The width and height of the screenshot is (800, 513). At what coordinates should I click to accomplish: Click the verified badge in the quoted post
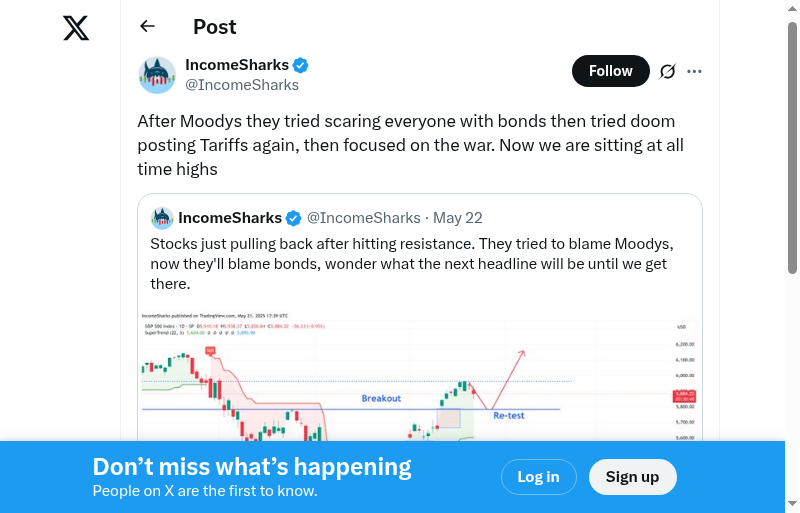(294, 218)
